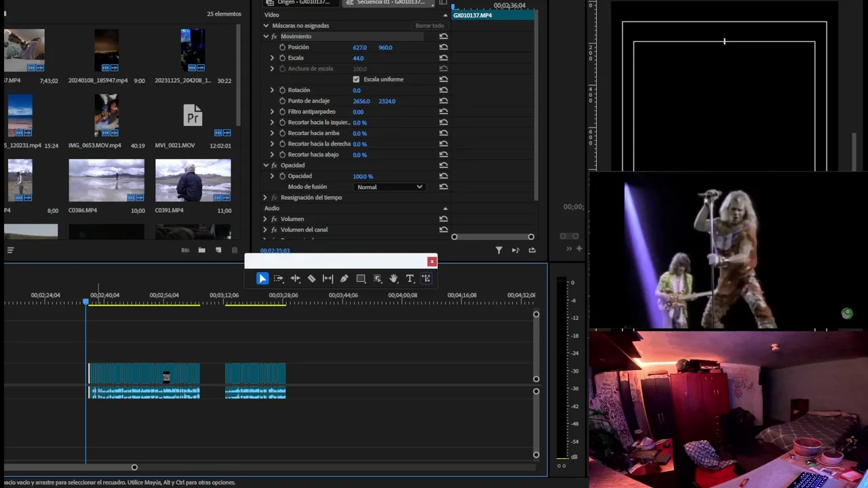Expand the Volumen del canal effect
868x488 pixels.
265,230
